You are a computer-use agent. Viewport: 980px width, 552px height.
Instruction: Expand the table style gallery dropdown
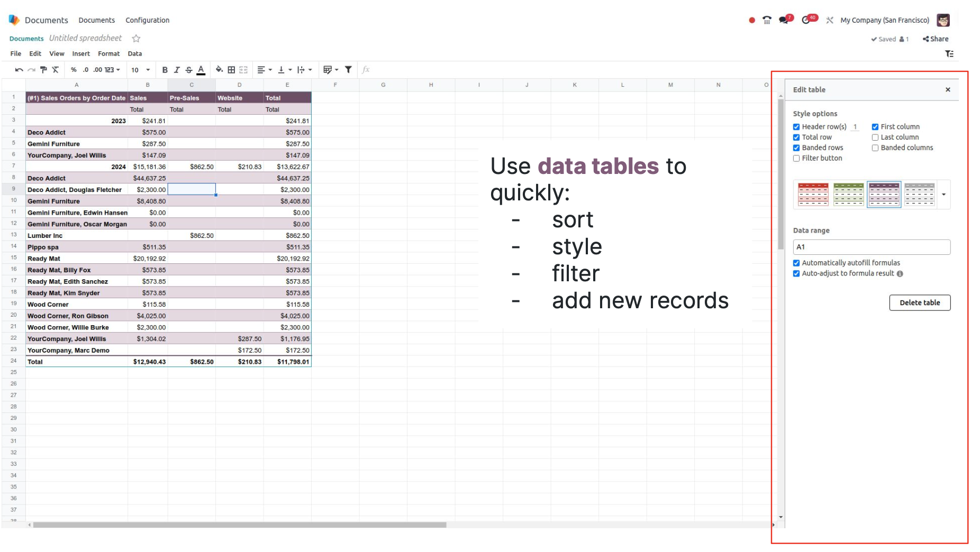coord(943,194)
